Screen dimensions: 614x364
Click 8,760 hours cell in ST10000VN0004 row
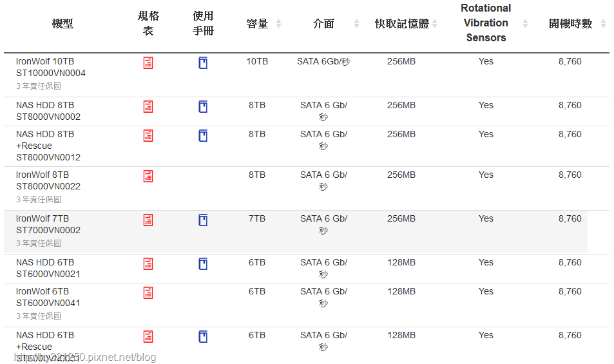570,61
